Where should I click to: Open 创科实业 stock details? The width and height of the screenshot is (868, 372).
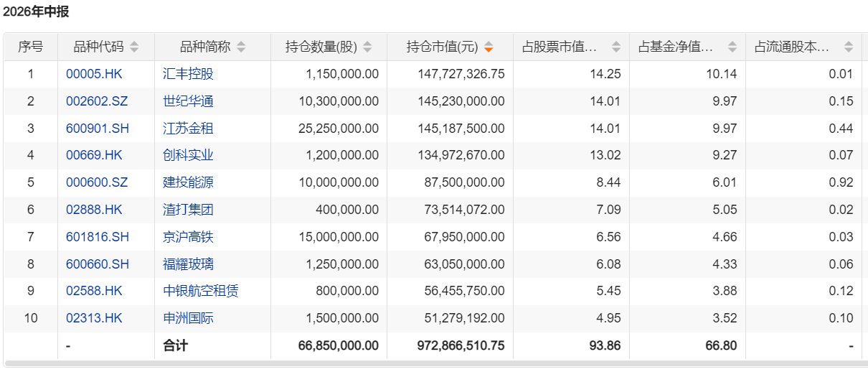tap(188, 155)
